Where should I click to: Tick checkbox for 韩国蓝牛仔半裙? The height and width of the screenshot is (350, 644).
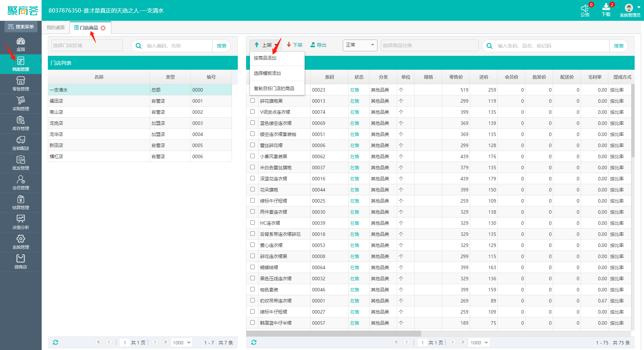(x=253, y=323)
